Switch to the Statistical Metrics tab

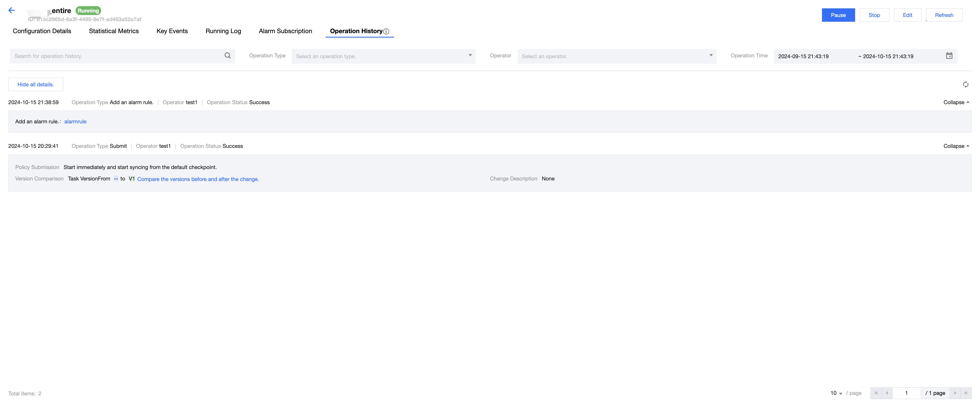(x=114, y=31)
